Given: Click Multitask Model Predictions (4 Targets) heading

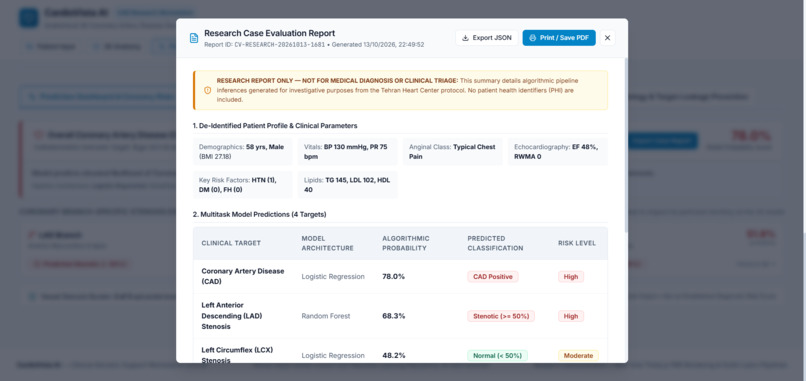Looking at the screenshot, I should [259, 214].
